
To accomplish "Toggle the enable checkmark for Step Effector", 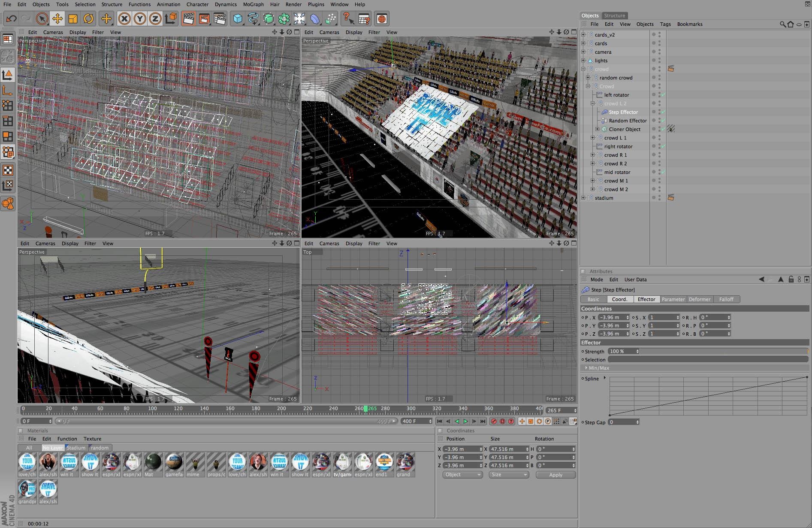I will [x=663, y=112].
